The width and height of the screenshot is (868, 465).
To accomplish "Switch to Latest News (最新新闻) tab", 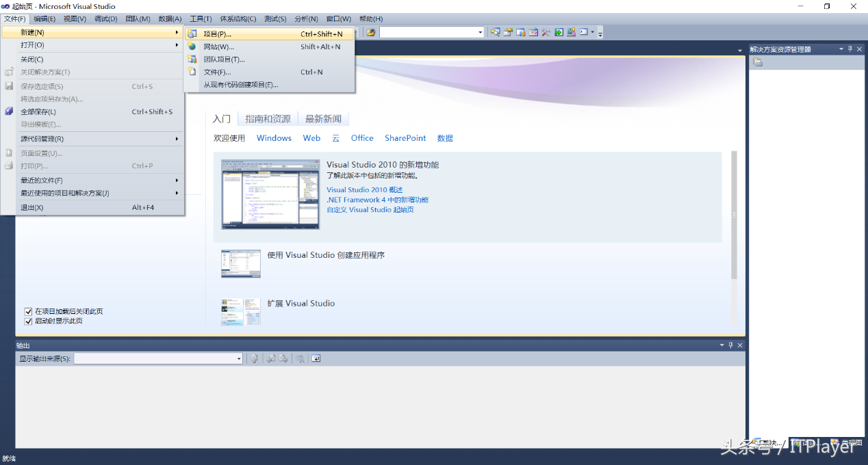I will click(x=323, y=119).
